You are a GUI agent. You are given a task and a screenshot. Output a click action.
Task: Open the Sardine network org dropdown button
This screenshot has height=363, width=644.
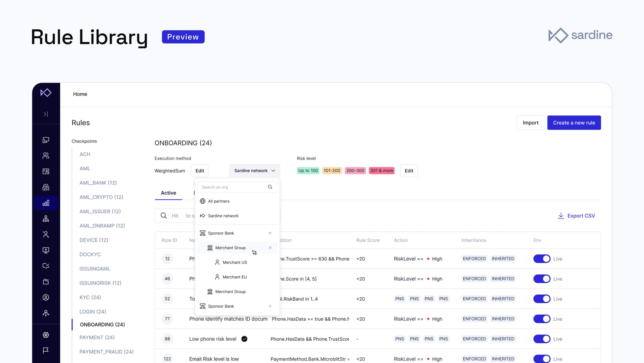pos(255,171)
